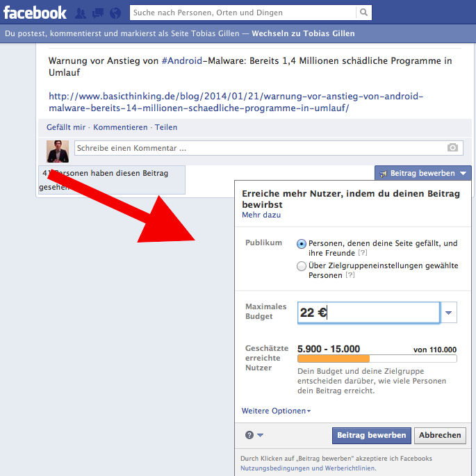Image resolution: width=476 pixels, height=476 pixels.
Task: Expand 'Weitere Optionen'
Action: pyautogui.click(x=276, y=411)
